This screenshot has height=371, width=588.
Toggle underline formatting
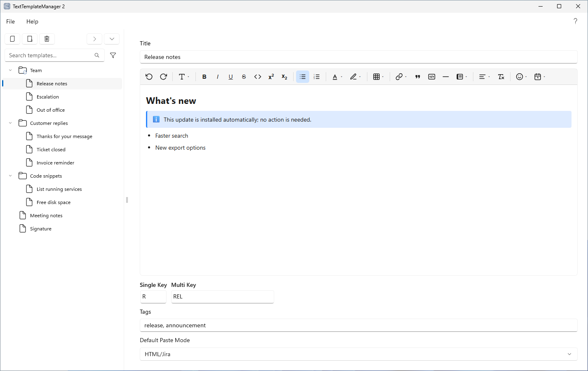pyautogui.click(x=231, y=77)
